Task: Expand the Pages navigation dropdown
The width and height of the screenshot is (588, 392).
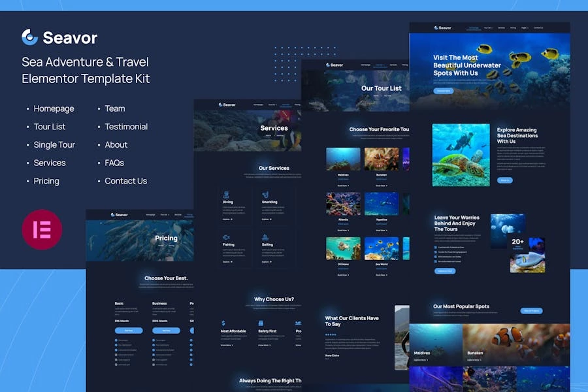Action: pos(525,27)
